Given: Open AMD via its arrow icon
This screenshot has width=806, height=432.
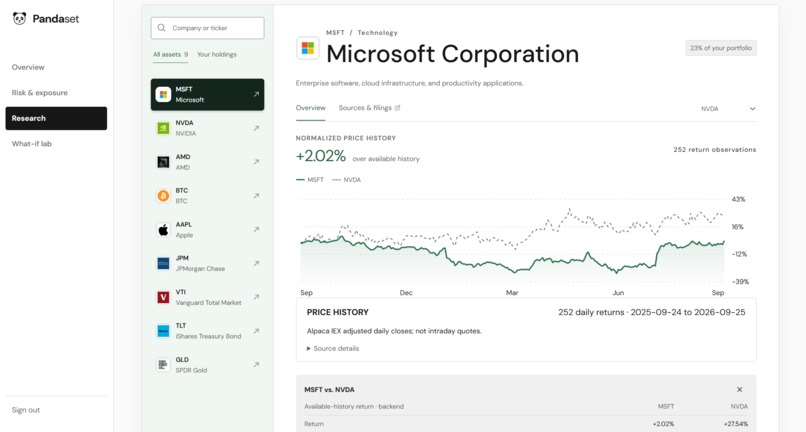Looking at the screenshot, I should pos(256,162).
